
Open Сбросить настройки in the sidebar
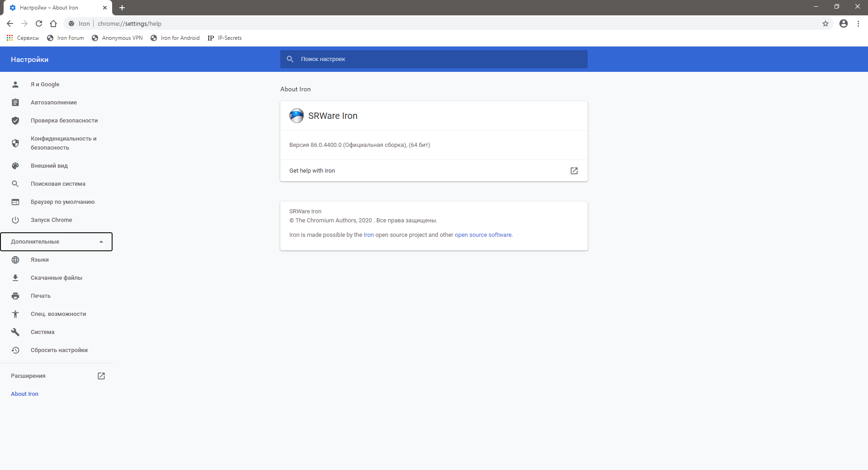click(59, 350)
